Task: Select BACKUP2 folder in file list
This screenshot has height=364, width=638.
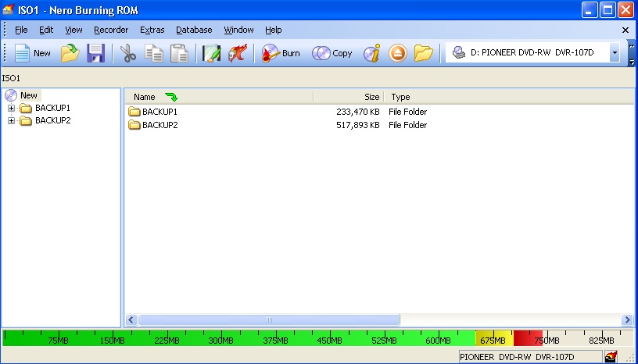Action: (x=160, y=125)
